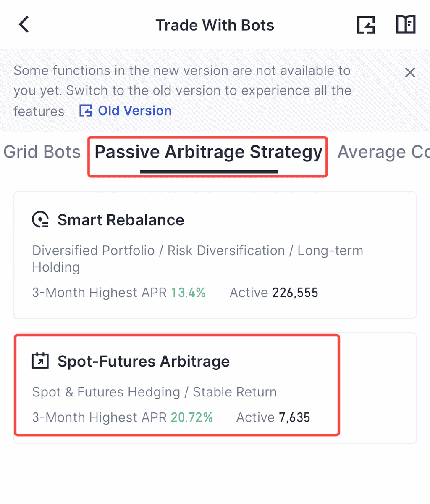Click the switch-version icon in the top bar
This screenshot has height=504, width=430.
coord(366,25)
